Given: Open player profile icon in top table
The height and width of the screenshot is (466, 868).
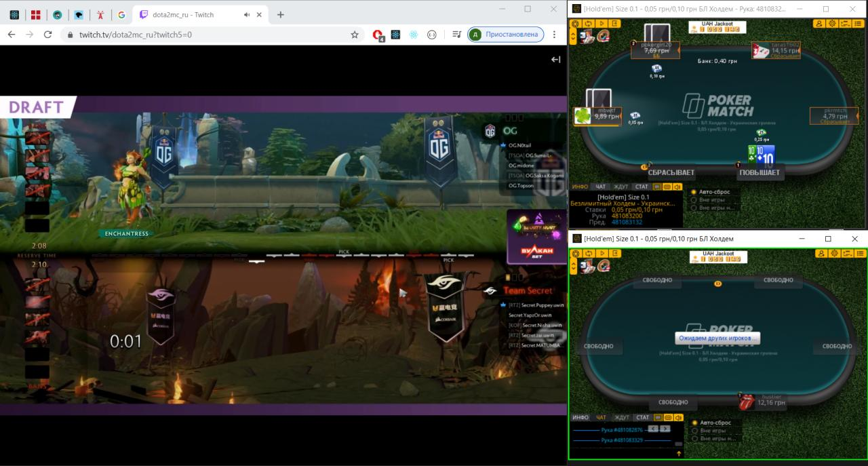Looking at the screenshot, I should point(819,24).
